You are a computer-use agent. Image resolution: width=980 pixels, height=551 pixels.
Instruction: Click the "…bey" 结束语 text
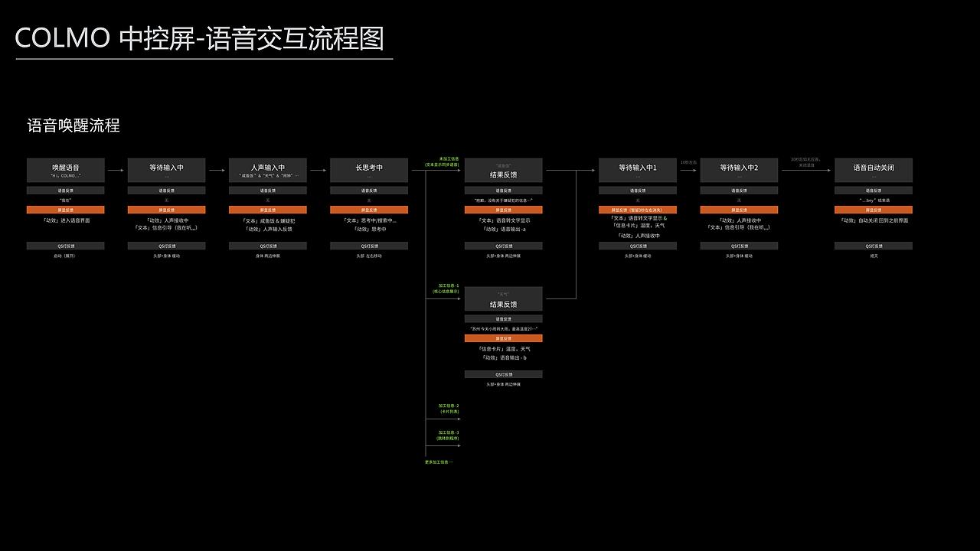[x=874, y=201]
